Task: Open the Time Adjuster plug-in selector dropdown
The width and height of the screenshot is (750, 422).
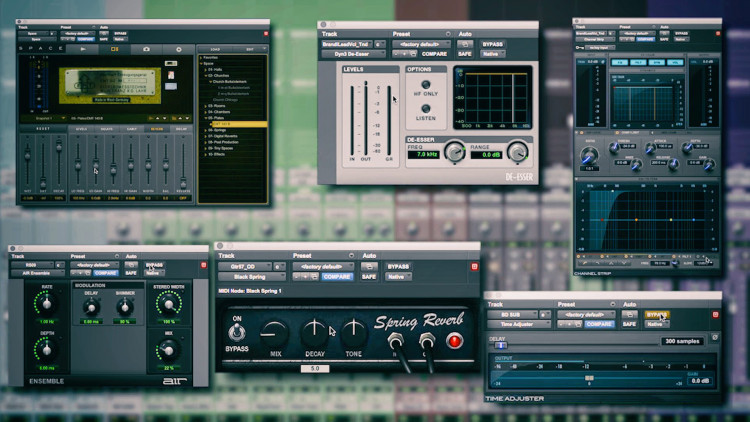Action: pos(518,324)
